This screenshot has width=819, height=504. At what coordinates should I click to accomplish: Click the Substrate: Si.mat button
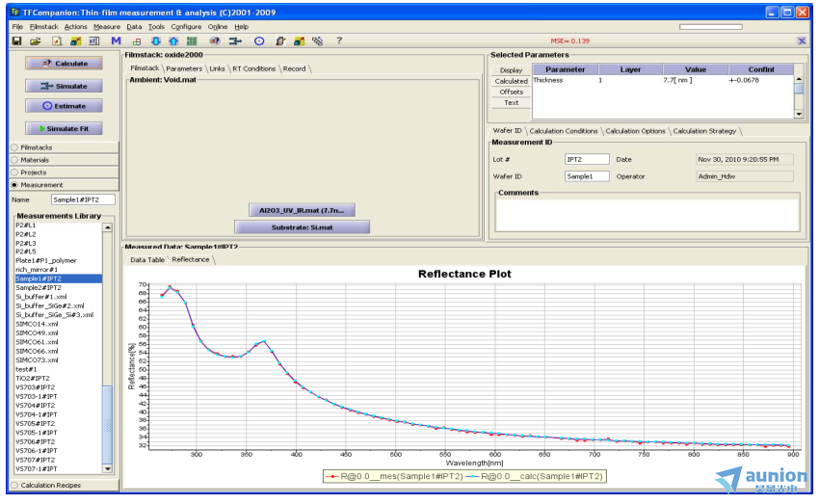click(x=302, y=227)
